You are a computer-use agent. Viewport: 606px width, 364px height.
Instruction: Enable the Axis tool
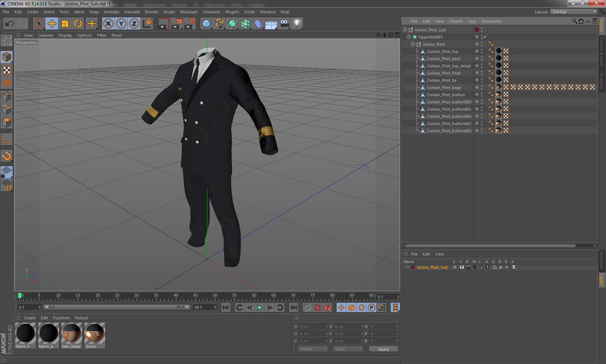pos(7,139)
